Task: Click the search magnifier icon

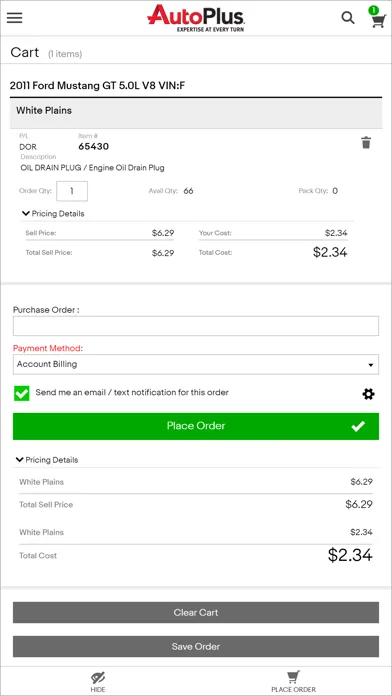Action: click(x=348, y=18)
